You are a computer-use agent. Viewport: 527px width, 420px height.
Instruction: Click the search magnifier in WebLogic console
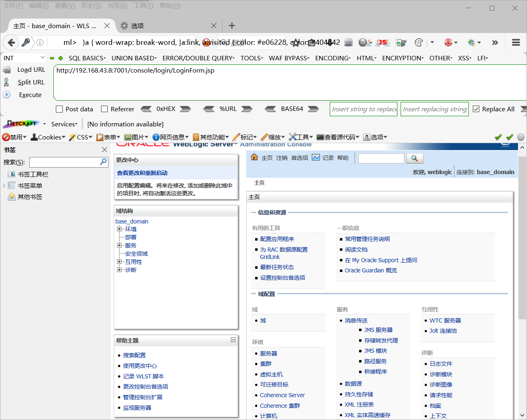415,158
